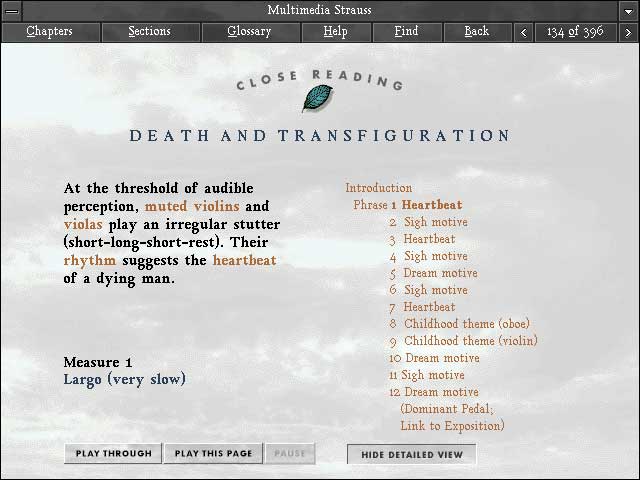This screenshot has width=640, height=480.
Task: Click the 'Measure 1' label
Action: point(98,362)
